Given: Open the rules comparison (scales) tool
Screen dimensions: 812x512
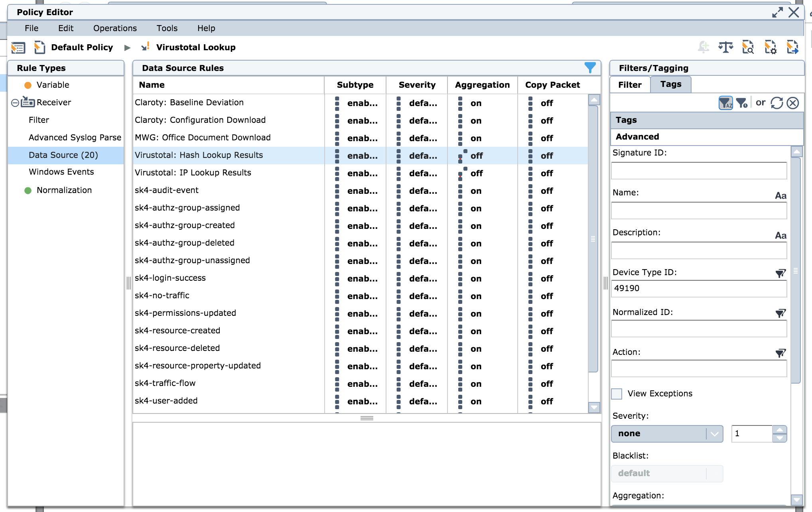Looking at the screenshot, I should coord(726,47).
